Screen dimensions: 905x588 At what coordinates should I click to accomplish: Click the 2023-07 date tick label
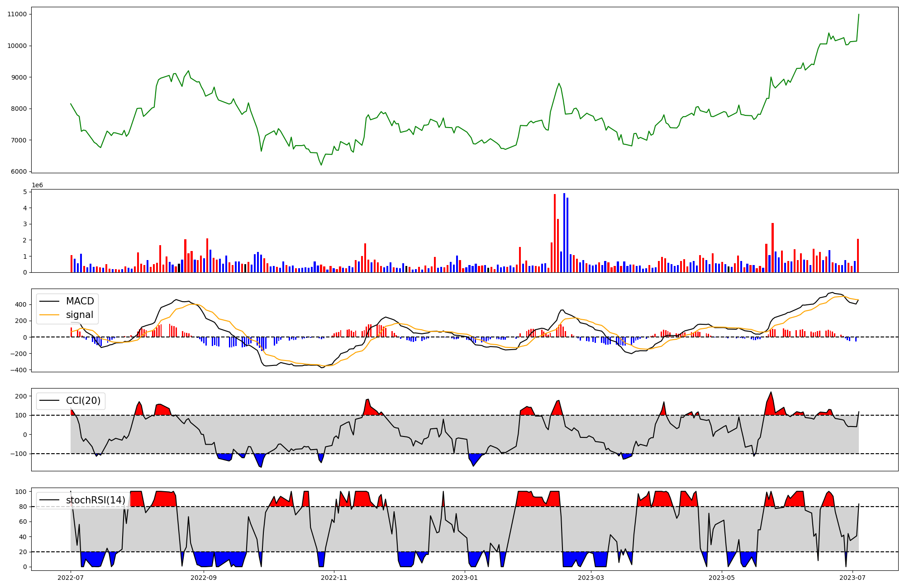853,578
